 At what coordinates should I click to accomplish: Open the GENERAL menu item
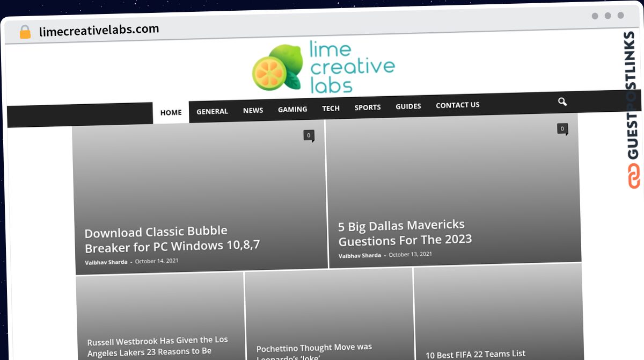(212, 111)
